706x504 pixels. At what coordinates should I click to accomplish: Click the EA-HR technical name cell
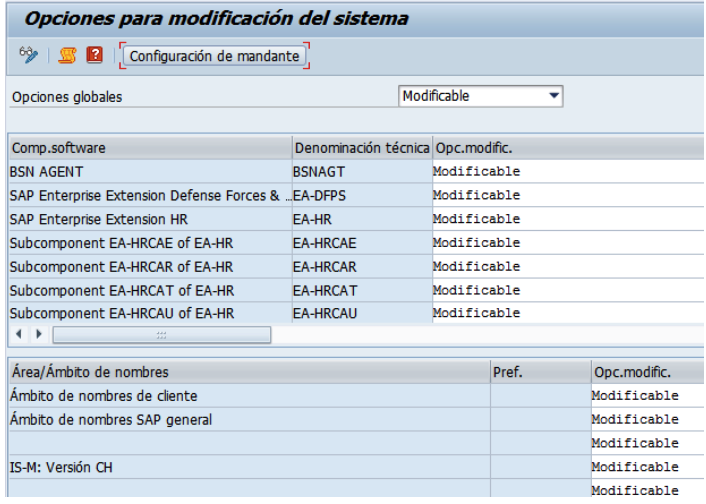tap(362, 219)
